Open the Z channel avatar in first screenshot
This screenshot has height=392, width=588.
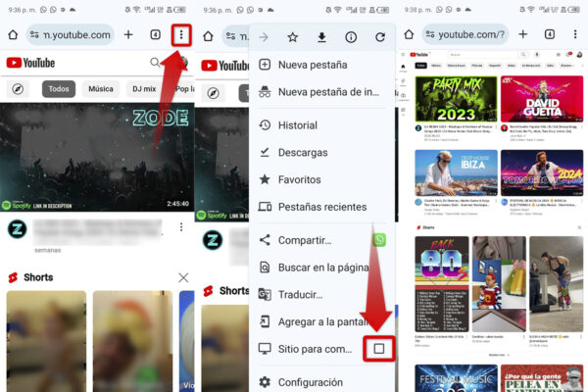tap(18, 229)
